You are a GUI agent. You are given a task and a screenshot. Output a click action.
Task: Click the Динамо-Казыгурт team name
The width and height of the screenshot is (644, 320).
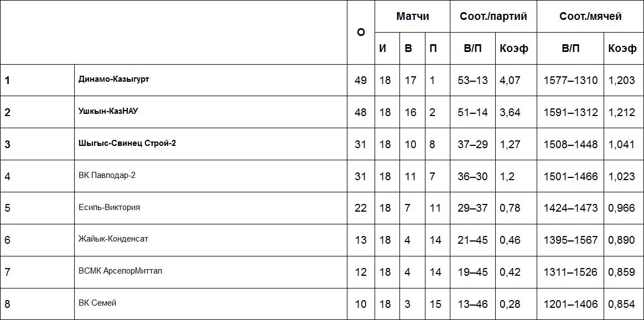tap(114, 79)
